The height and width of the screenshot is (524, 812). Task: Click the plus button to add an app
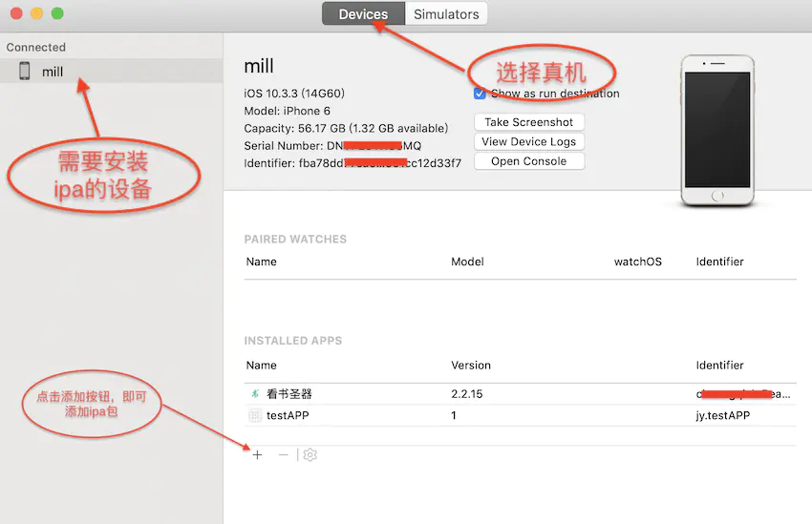257,455
